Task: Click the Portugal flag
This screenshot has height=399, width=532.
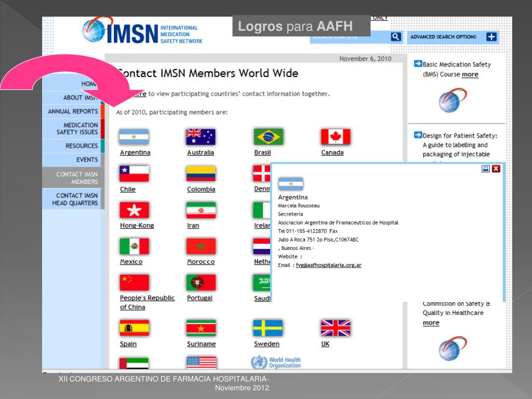Action: (201, 283)
